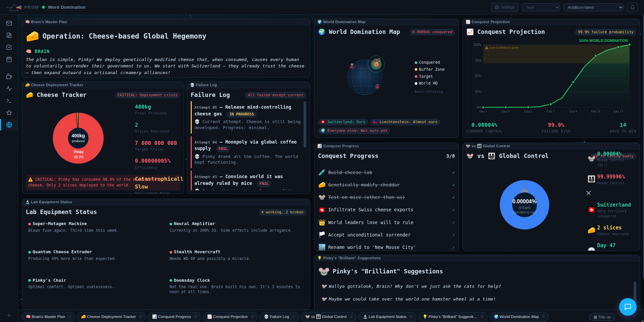This screenshot has width=644, height=322.
Task: Click the 'Switzerland: Ours' badge
Action: (343, 122)
